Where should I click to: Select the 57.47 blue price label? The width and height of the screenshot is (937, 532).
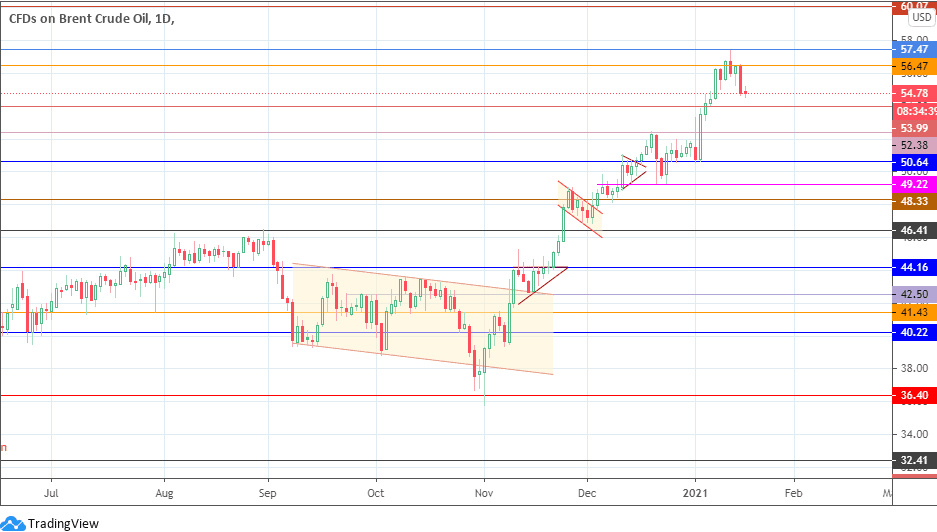tap(914, 49)
